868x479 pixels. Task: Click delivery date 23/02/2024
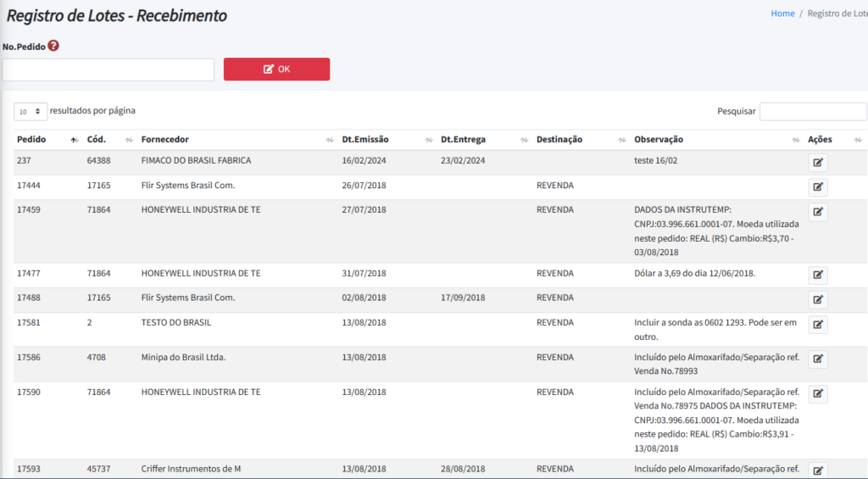(x=463, y=160)
